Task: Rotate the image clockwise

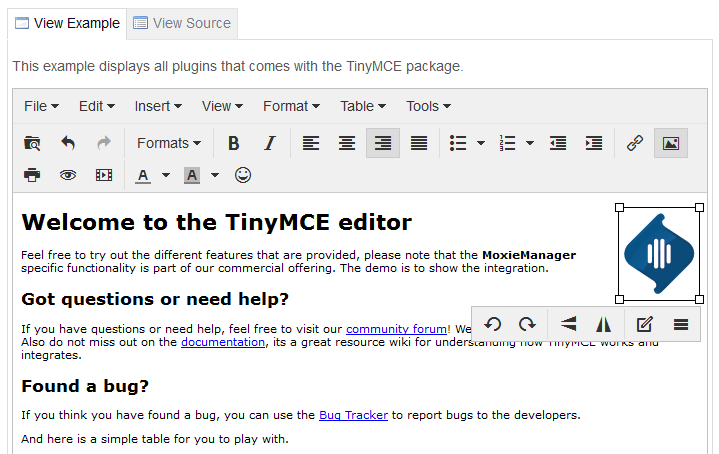Action: click(x=527, y=325)
